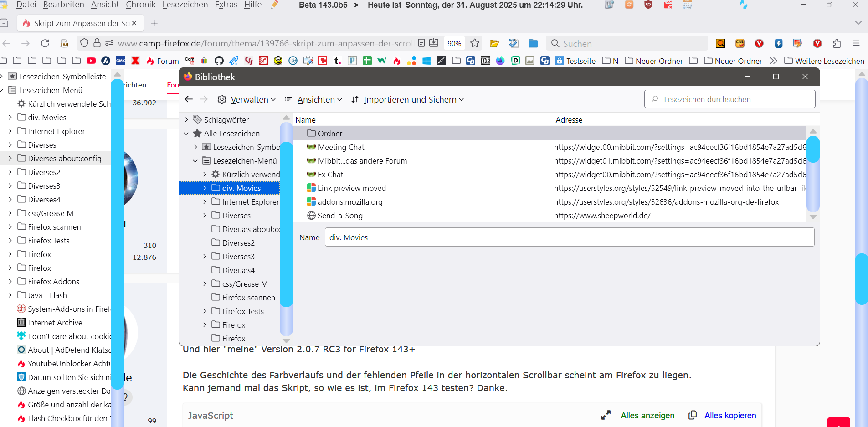The height and width of the screenshot is (427, 868).
Task: Go back in the Bibliothek window
Action: pos(189,99)
